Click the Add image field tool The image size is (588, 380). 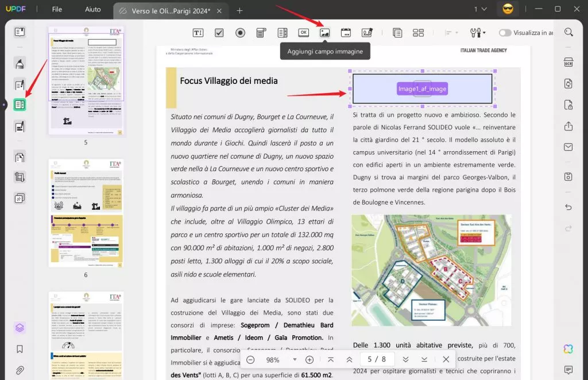click(325, 33)
